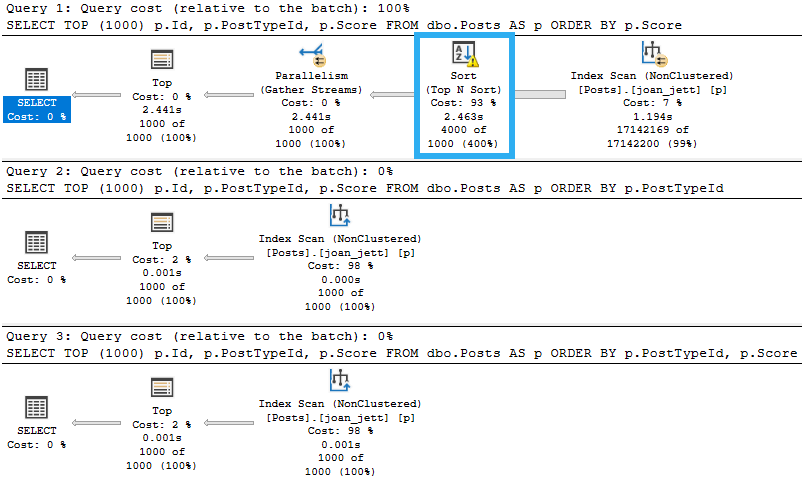Click the thick arrow from Index Scan to Sort
802x480 pixels.
(x=540, y=95)
